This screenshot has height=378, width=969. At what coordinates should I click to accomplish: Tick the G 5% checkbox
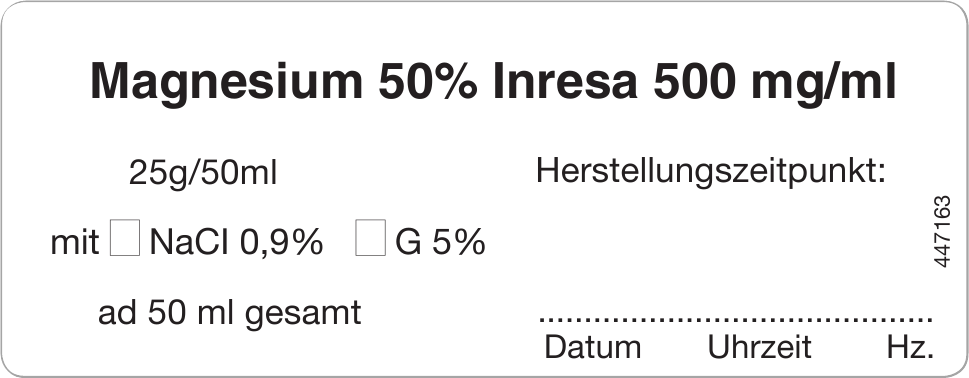(x=370, y=237)
